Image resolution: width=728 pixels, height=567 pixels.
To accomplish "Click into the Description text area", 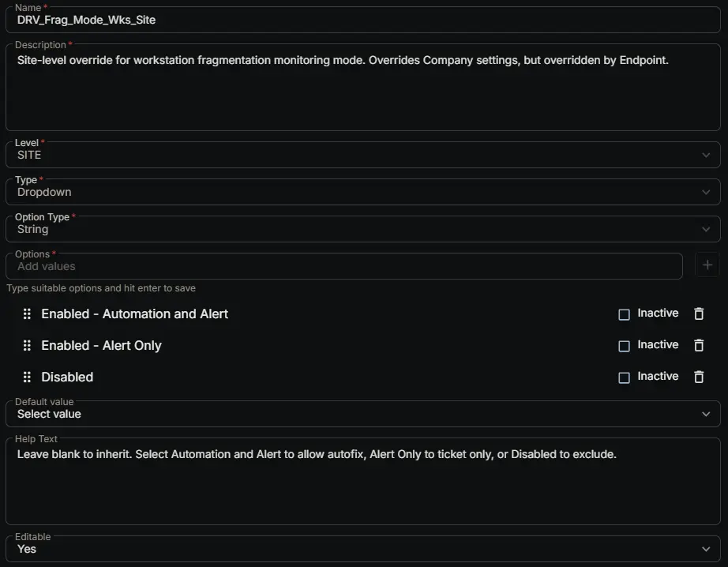I will pyautogui.click(x=363, y=88).
